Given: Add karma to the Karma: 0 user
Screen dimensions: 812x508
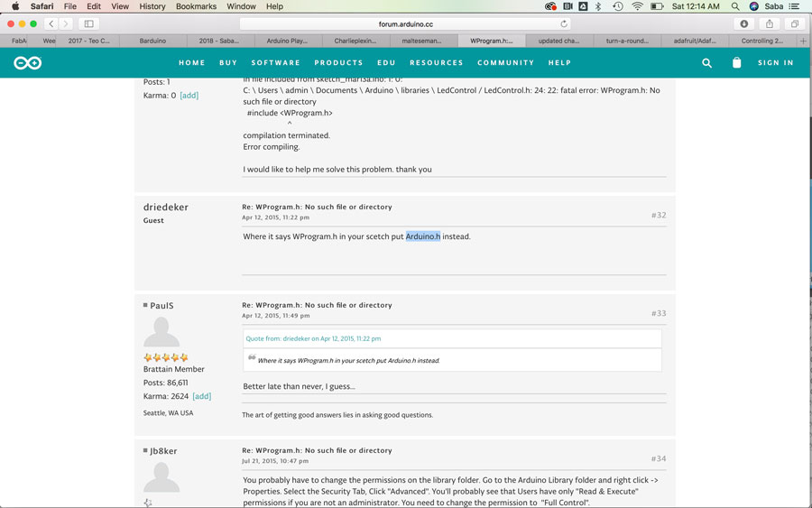Looking at the screenshot, I should click(189, 96).
